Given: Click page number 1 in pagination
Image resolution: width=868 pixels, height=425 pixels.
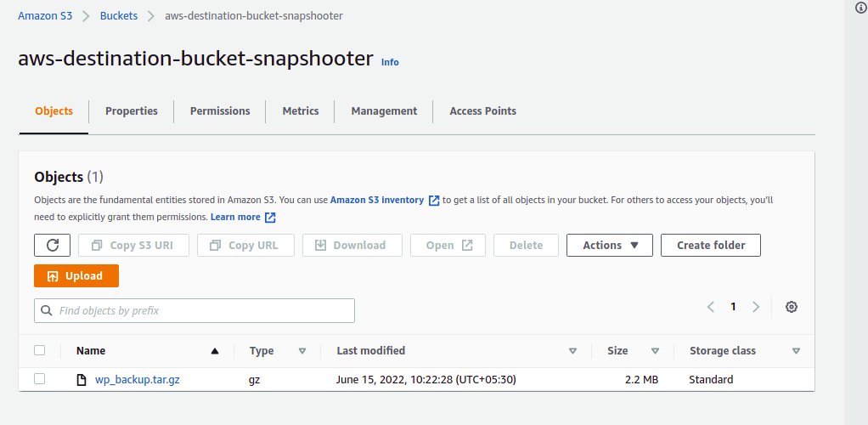Looking at the screenshot, I should tap(733, 307).
